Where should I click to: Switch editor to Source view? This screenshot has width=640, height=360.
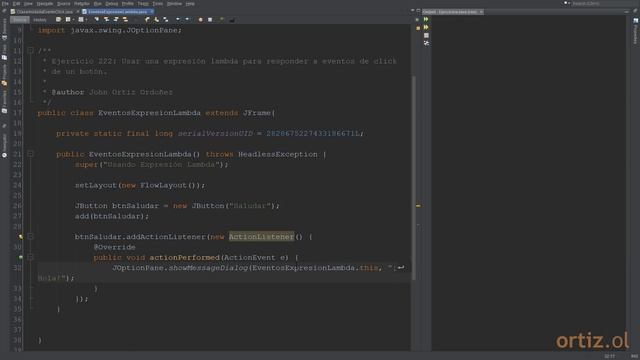click(x=19, y=20)
